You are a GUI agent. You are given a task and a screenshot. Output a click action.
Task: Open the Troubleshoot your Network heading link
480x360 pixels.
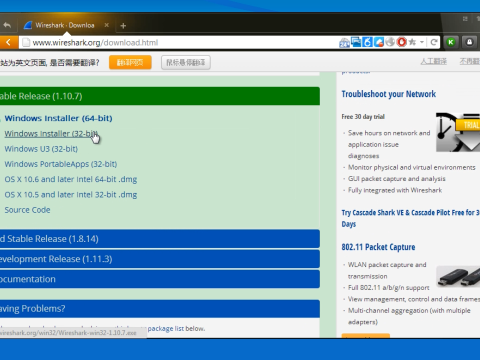click(389, 94)
